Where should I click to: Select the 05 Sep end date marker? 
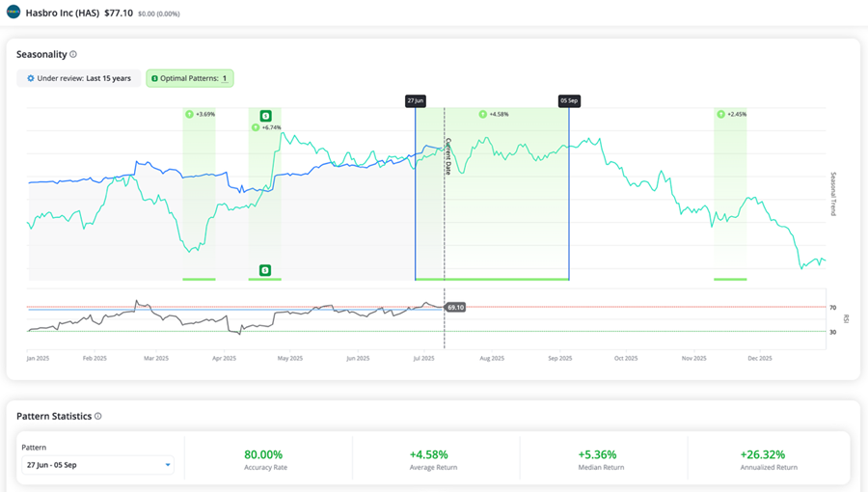coord(569,99)
